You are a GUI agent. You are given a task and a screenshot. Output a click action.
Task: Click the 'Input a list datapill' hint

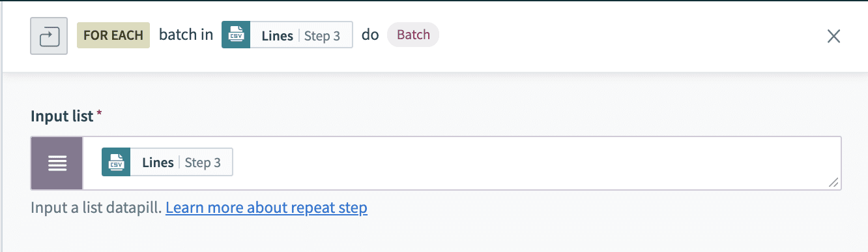click(x=96, y=208)
